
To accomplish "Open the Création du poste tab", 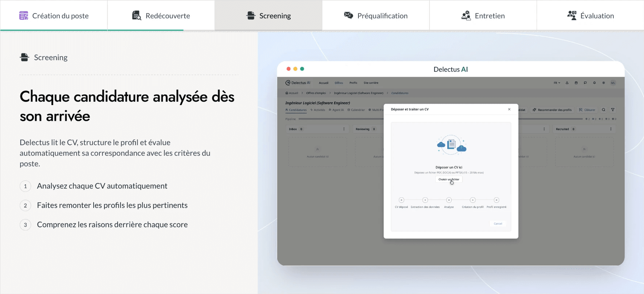I will (x=54, y=16).
